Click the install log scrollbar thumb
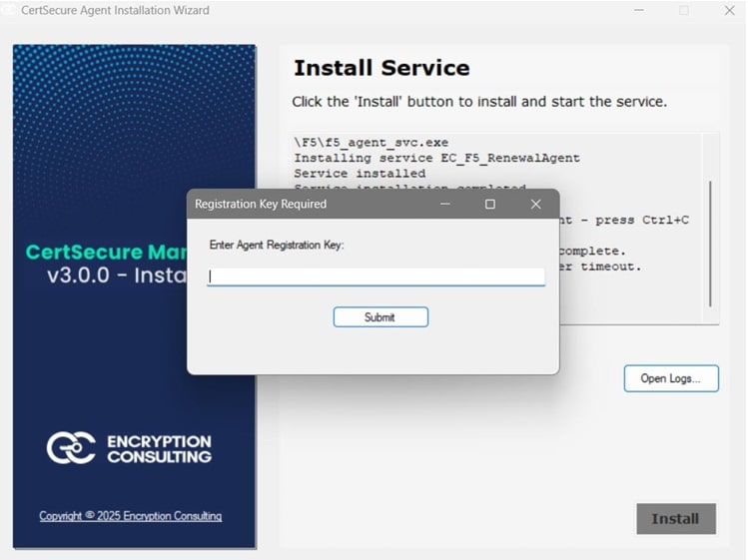748x560 pixels. (710, 244)
